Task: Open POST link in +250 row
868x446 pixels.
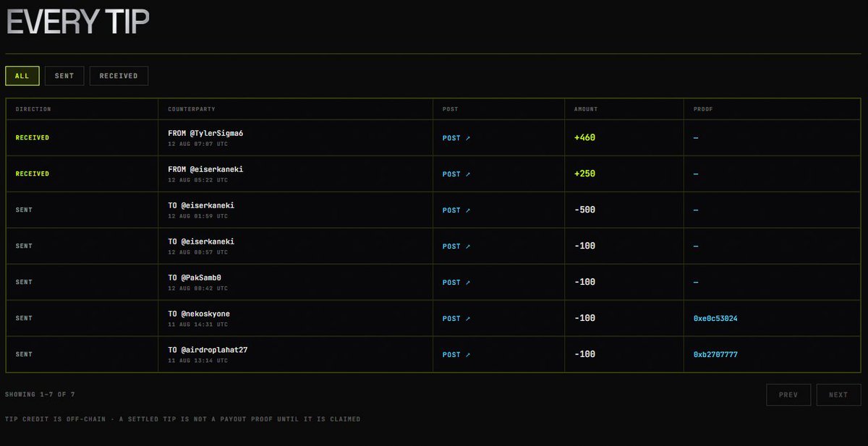Action: click(x=456, y=173)
